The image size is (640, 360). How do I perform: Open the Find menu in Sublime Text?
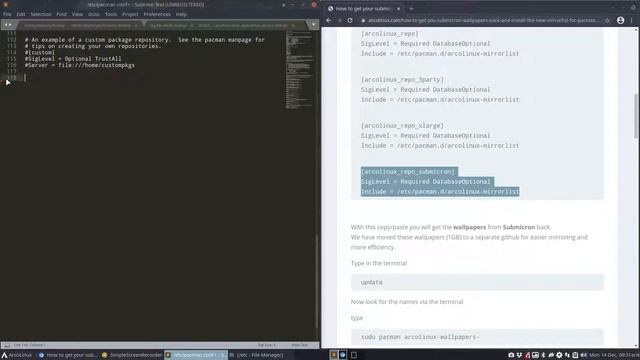coord(62,14)
